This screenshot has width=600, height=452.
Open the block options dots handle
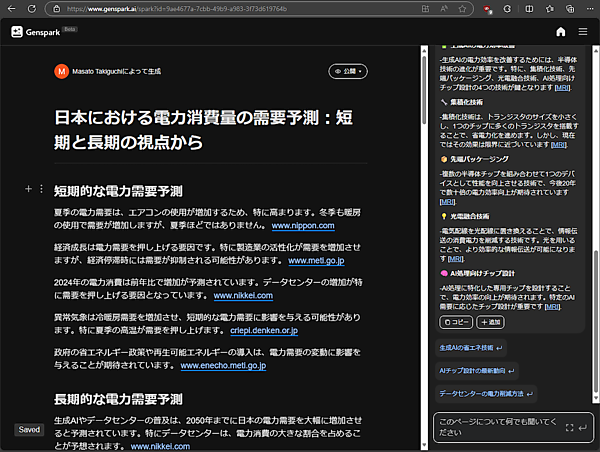(x=40, y=188)
